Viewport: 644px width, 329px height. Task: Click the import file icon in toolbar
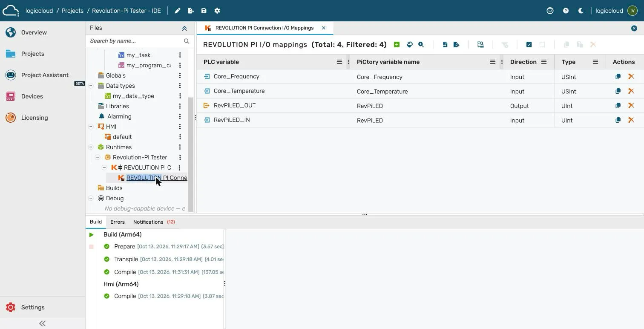445,45
